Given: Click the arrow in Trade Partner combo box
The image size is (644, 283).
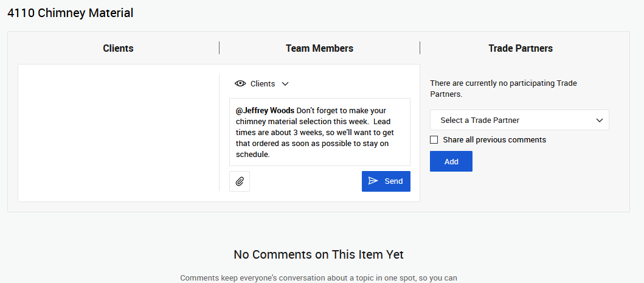Looking at the screenshot, I should (600, 121).
